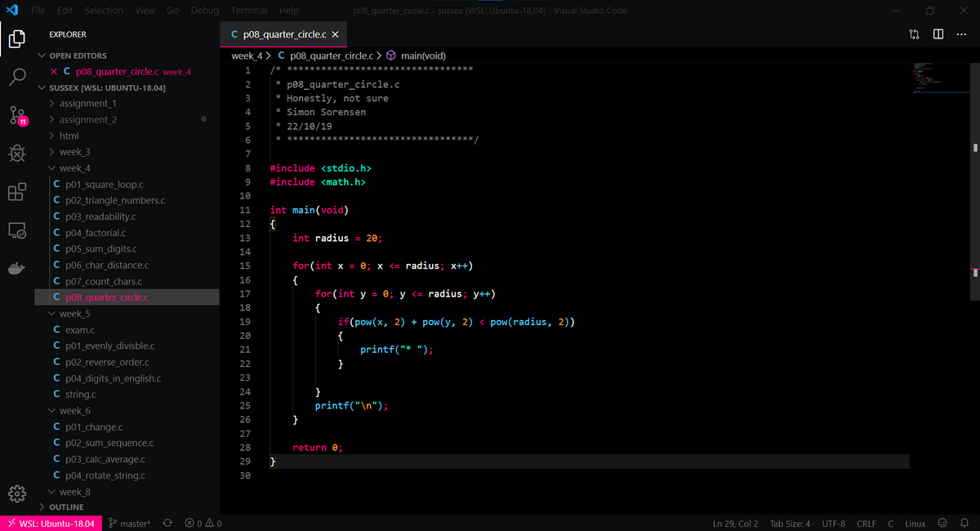Image resolution: width=980 pixels, height=531 pixels.
Task: Change the CRLF line ending setting
Action: coord(866,523)
